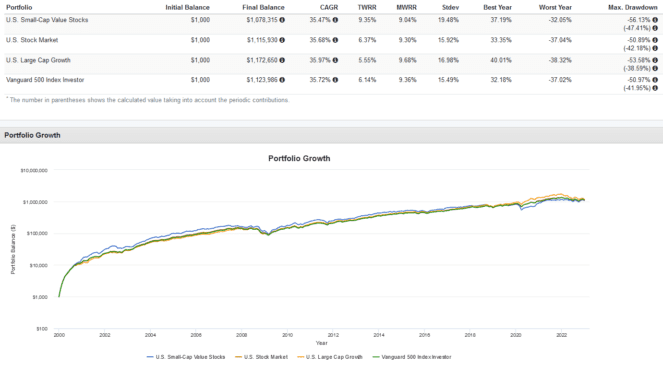Toggle U.S. Stock Market legend series
The width and height of the screenshot is (663, 365).
pyautogui.click(x=261, y=357)
